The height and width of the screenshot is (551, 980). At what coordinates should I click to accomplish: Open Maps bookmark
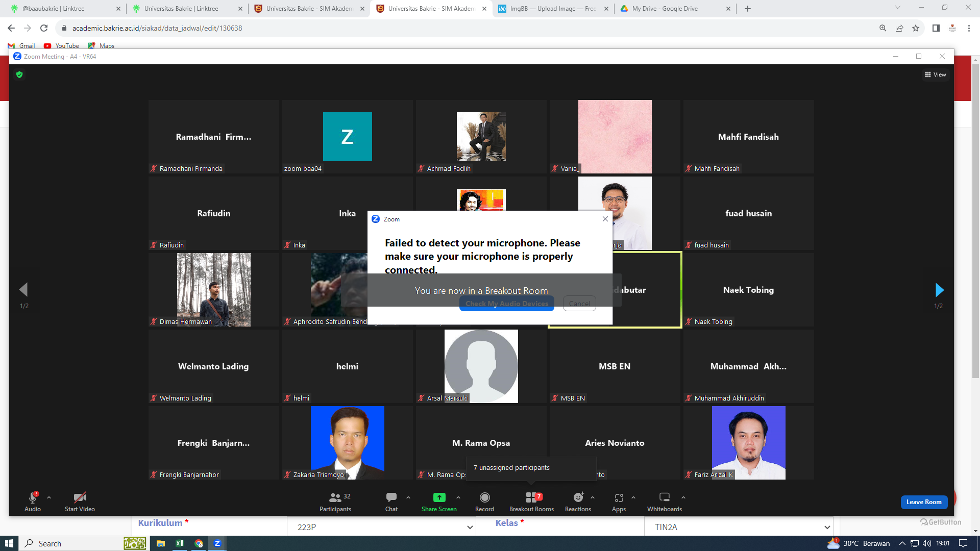click(x=101, y=45)
